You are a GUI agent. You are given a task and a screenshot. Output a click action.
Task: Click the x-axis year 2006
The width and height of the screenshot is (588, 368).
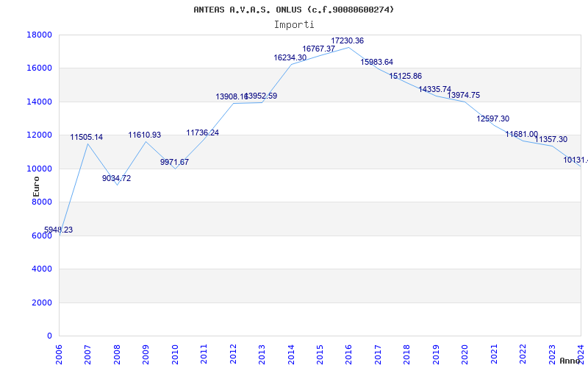[59, 354]
